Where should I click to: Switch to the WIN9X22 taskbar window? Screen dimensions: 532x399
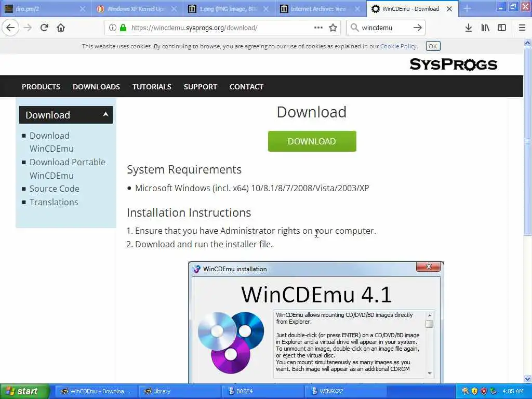[345, 391]
